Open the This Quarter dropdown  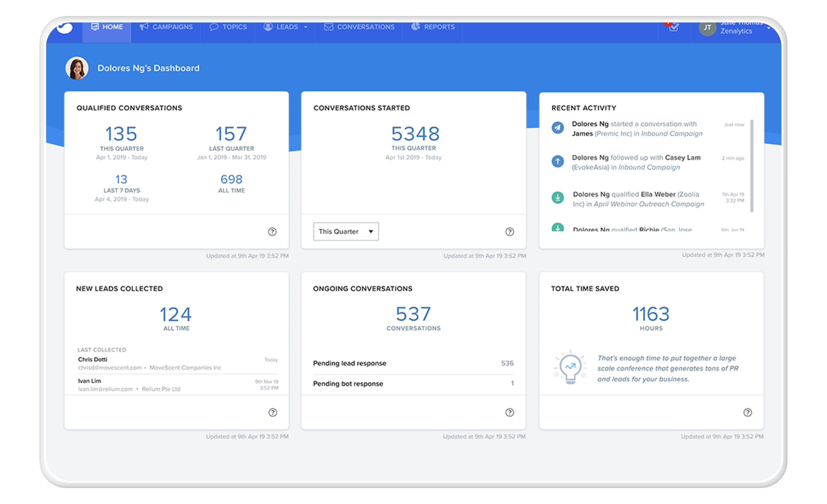tap(346, 231)
